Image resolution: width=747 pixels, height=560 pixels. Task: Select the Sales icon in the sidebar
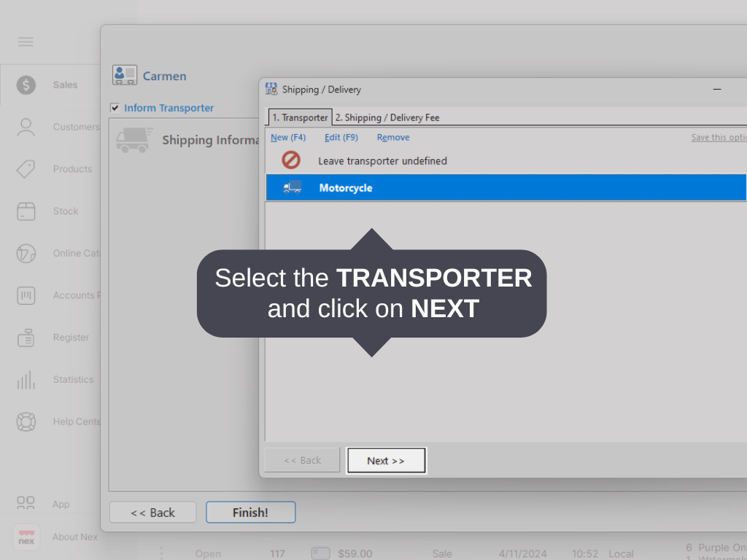[26, 85]
